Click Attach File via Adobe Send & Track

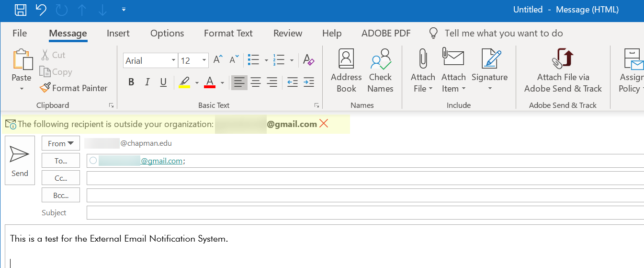coord(563,71)
